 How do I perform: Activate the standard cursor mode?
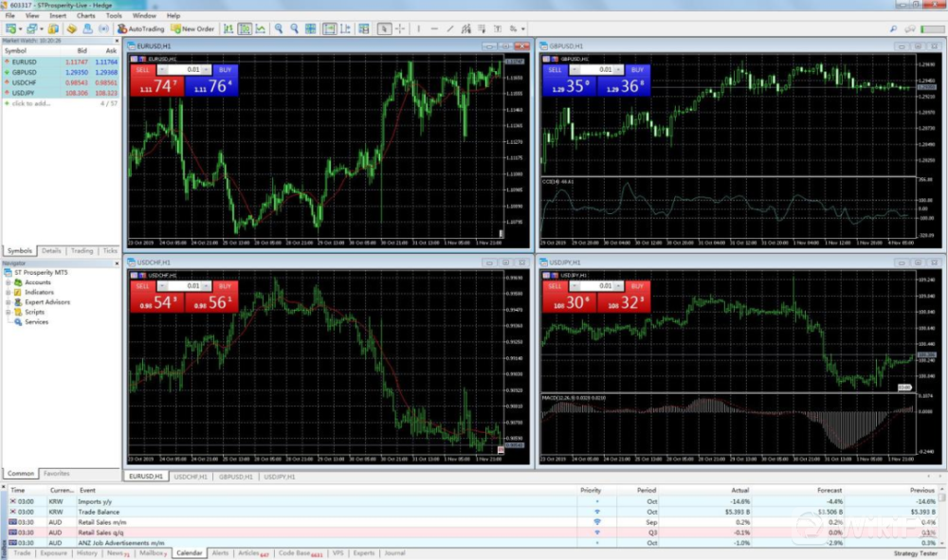[x=384, y=28]
